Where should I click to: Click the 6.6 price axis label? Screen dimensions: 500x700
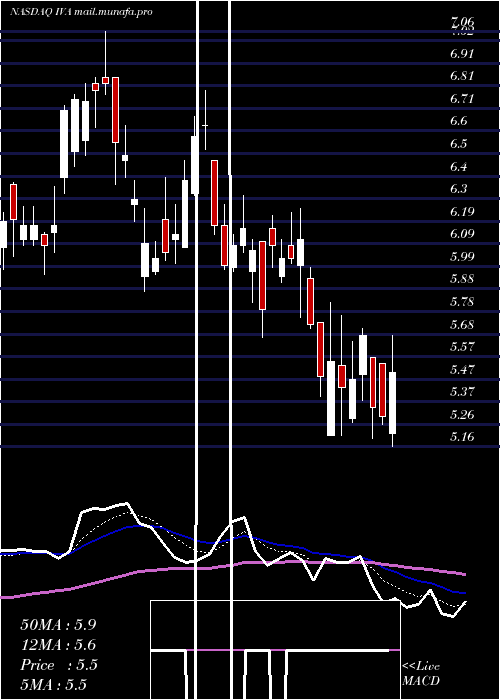(x=459, y=121)
